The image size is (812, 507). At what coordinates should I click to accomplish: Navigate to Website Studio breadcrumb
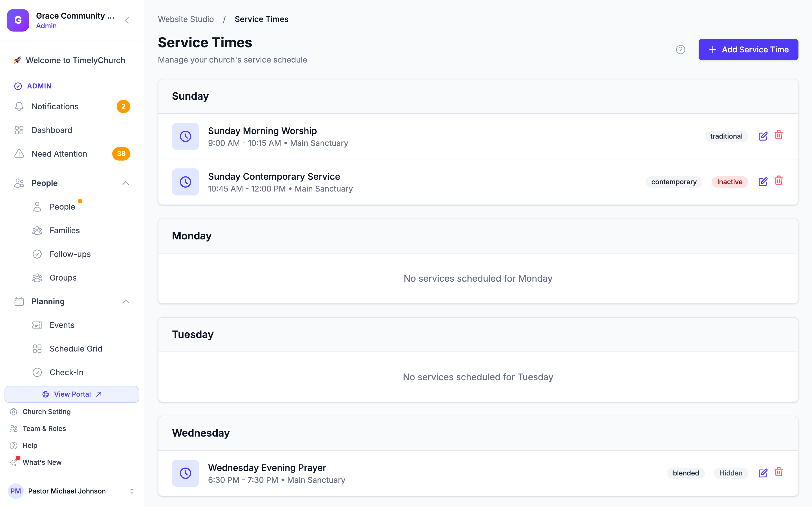pyautogui.click(x=186, y=19)
